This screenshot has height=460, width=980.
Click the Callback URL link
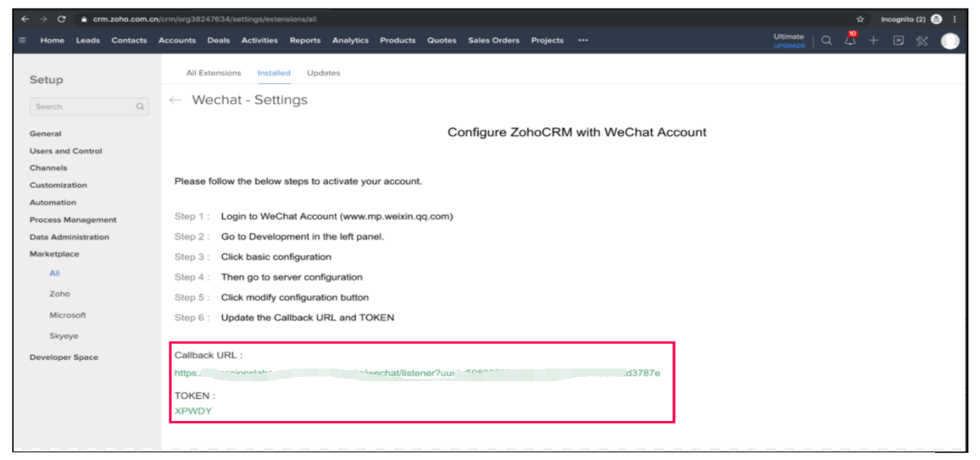[x=416, y=374]
